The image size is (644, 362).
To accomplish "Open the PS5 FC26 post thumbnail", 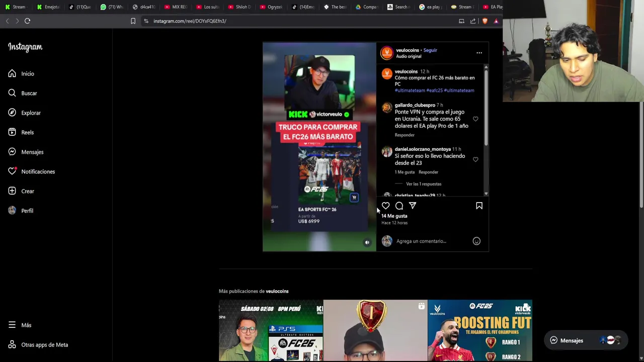I will click(271, 330).
